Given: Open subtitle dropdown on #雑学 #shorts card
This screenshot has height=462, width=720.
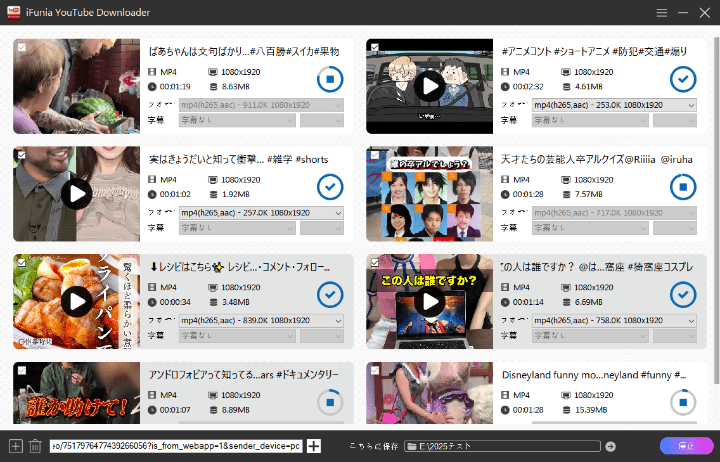Looking at the screenshot, I should (237, 228).
